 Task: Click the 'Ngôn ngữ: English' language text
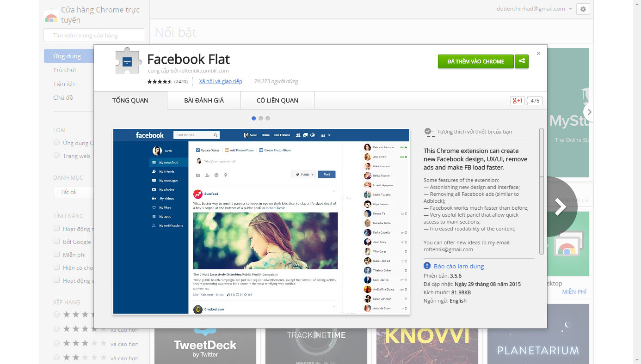(445, 301)
